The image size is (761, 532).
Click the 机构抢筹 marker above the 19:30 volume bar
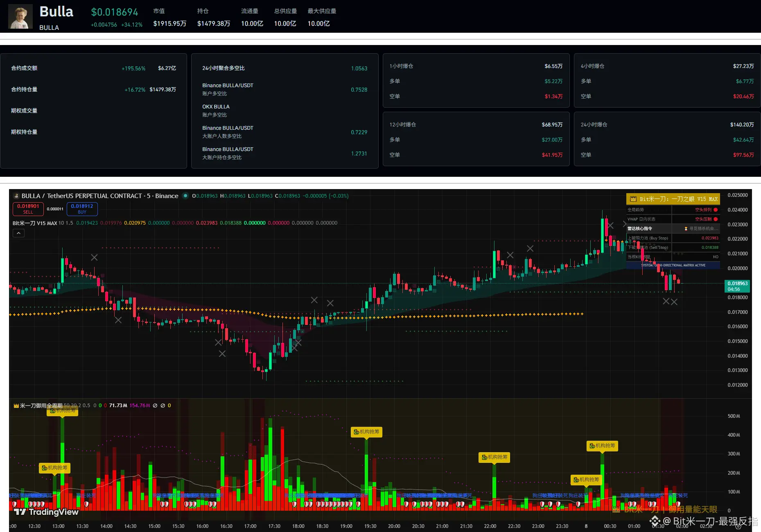(x=366, y=432)
